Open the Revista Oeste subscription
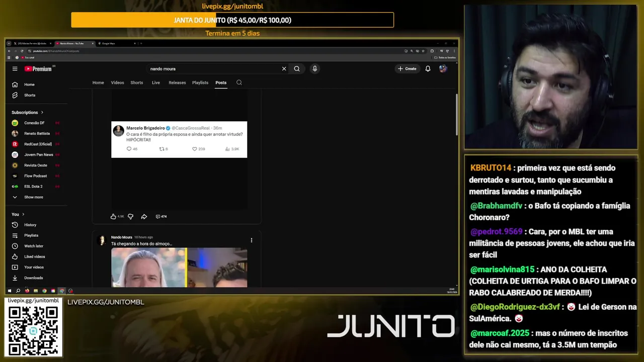Image resolution: width=644 pixels, height=362 pixels. [x=35, y=165]
